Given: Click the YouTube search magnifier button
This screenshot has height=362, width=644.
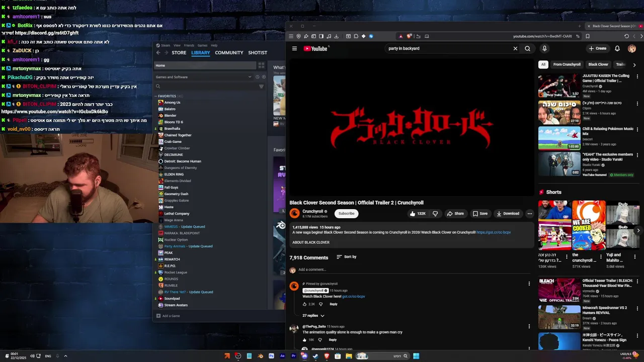Looking at the screenshot, I should (x=527, y=49).
